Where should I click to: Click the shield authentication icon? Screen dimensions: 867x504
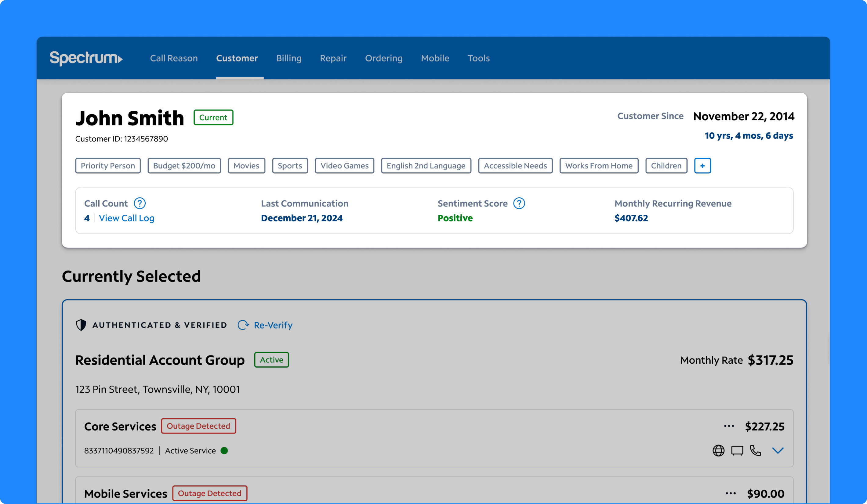point(81,325)
